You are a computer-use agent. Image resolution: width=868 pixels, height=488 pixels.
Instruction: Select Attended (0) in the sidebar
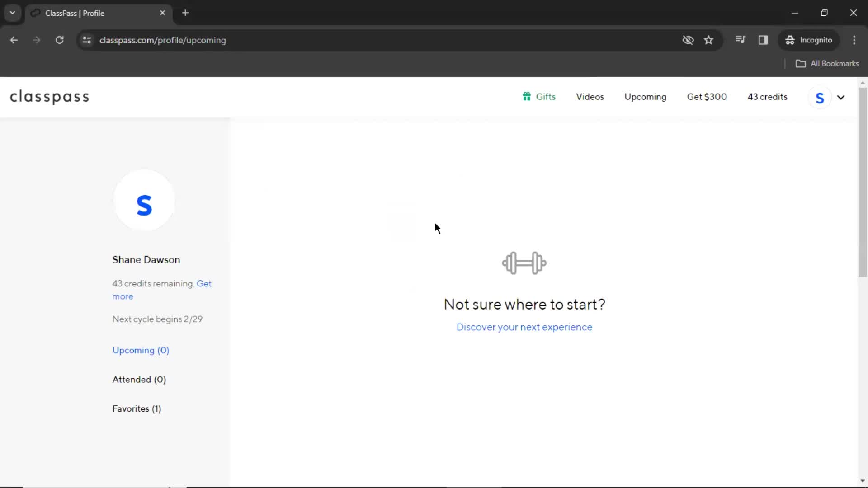(x=139, y=380)
